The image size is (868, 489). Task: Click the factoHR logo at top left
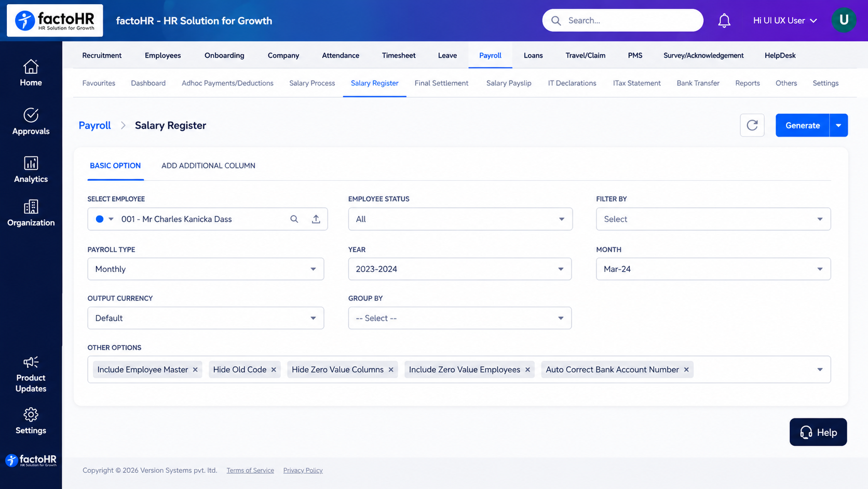pos(55,21)
